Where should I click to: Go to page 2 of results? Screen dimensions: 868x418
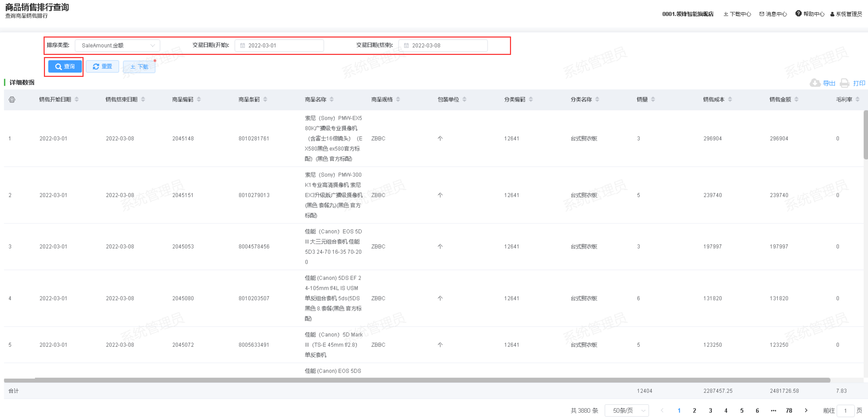point(694,410)
